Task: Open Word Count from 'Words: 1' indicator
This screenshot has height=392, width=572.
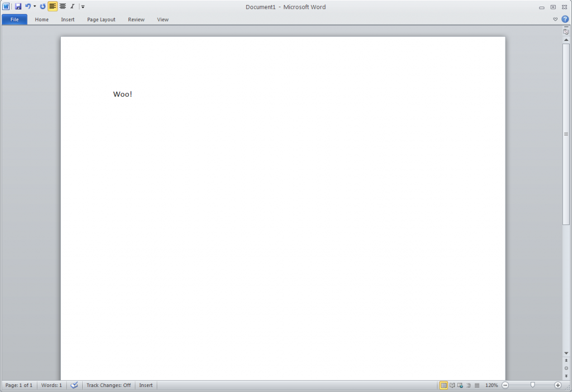Action: pos(51,385)
